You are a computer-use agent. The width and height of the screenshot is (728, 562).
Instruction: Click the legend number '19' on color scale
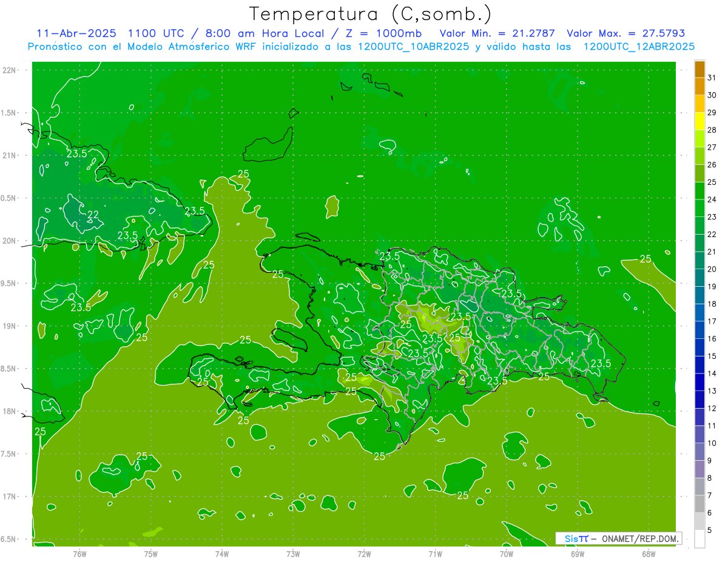point(712,287)
